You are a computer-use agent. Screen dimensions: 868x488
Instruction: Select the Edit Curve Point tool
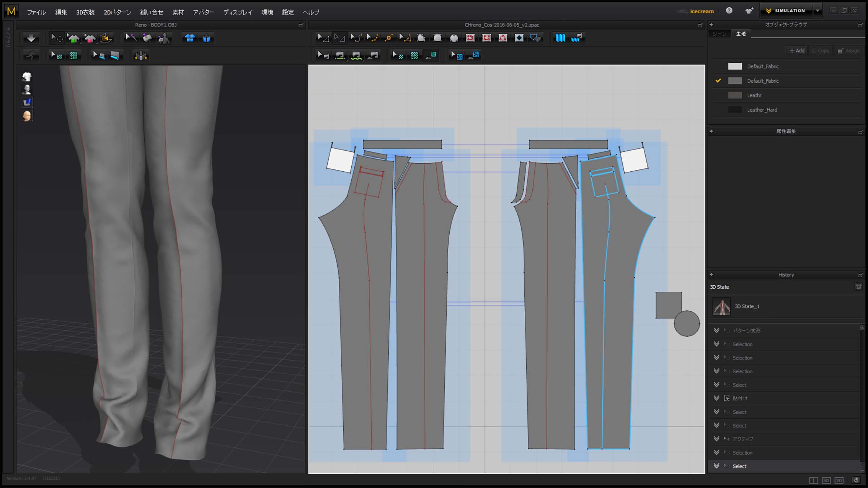pyautogui.click(x=372, y=37)
